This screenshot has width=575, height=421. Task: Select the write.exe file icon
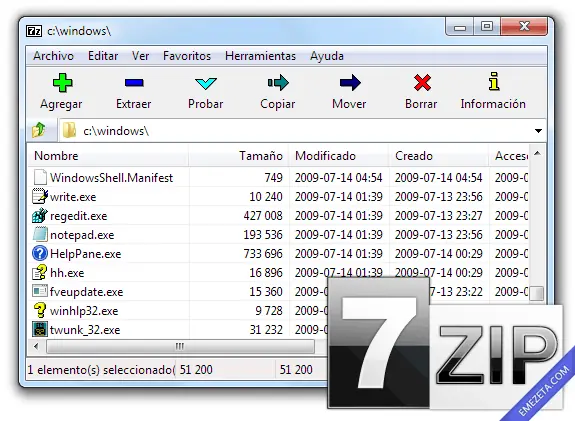click(x=40, y=196)
